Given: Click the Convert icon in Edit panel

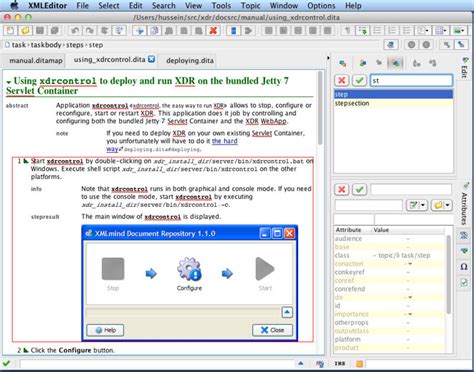Looking at the screenshot, I should click(x=417, y=63).
